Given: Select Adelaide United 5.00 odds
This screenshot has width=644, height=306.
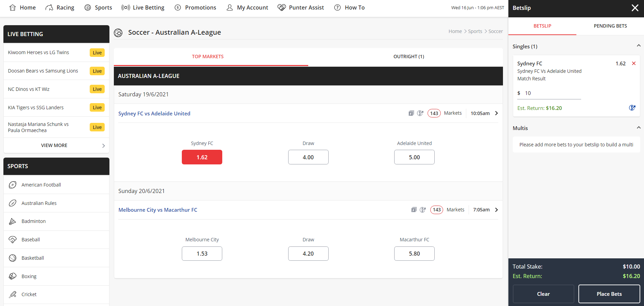Looking at the screenshot, I should click(414, 157).
